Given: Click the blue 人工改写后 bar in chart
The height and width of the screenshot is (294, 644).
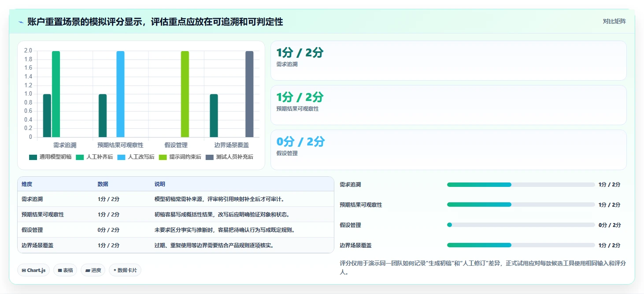Looking at the screenshot, I should (120, 94).
